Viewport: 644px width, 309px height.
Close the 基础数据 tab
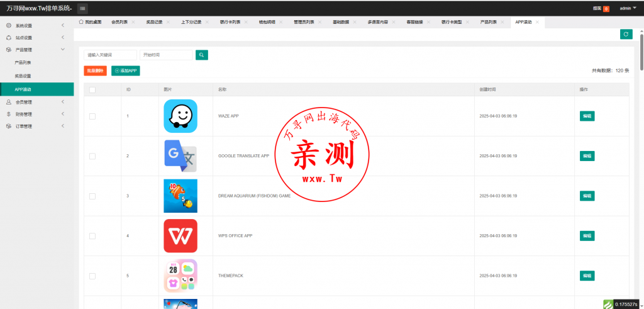(x=355, y=22)
